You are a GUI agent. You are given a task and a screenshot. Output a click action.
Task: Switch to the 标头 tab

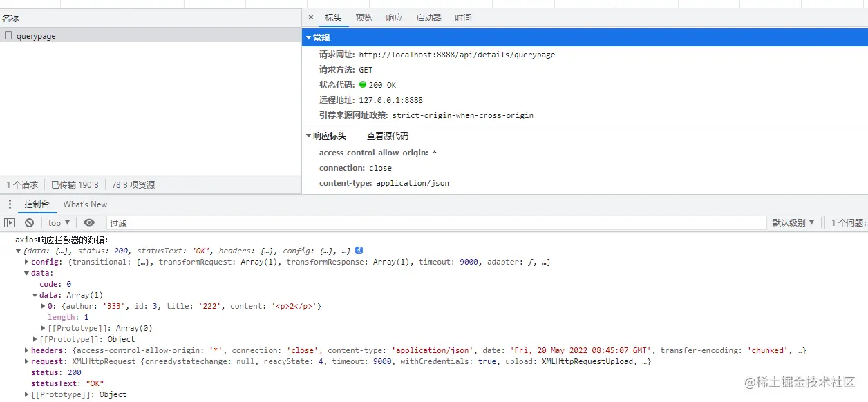pyautogui.click(x=333, y=18)
